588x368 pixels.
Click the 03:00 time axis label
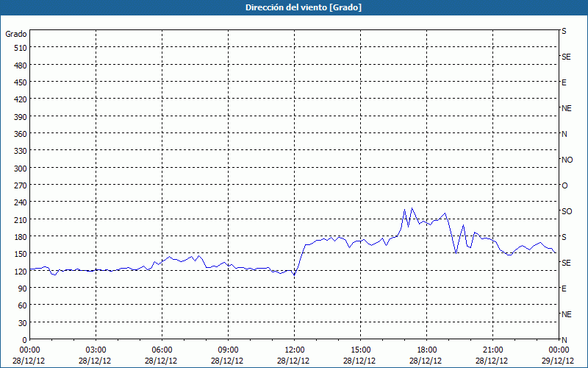click(96, 350)
